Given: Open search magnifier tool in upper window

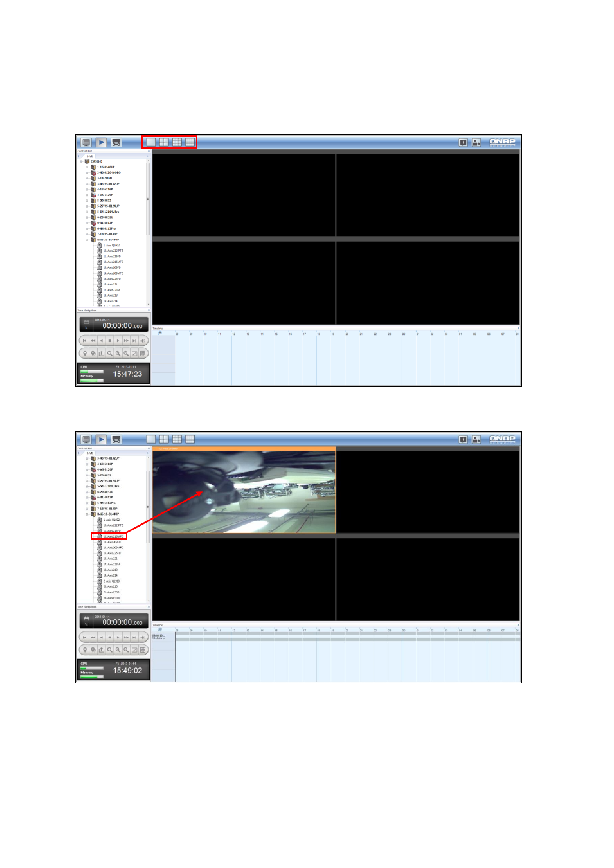Looking at the screenshot, I should [x=110, y=354].
